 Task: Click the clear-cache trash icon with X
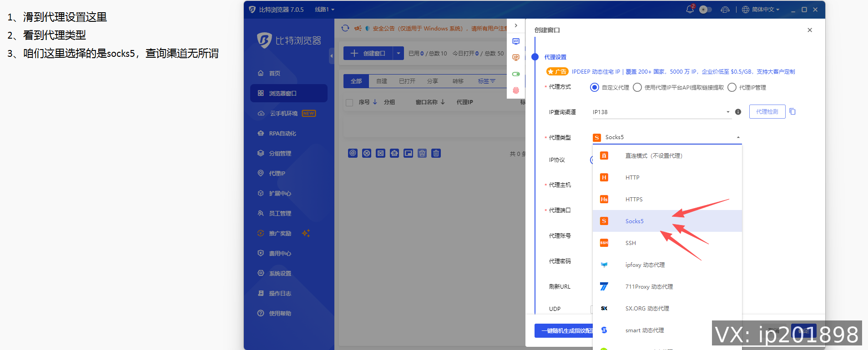pos(422,153)
